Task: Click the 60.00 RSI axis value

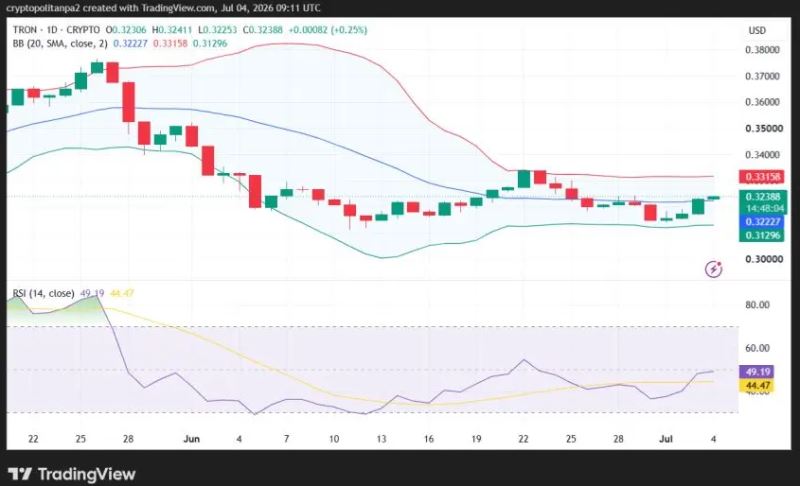Action: [757, 348]
